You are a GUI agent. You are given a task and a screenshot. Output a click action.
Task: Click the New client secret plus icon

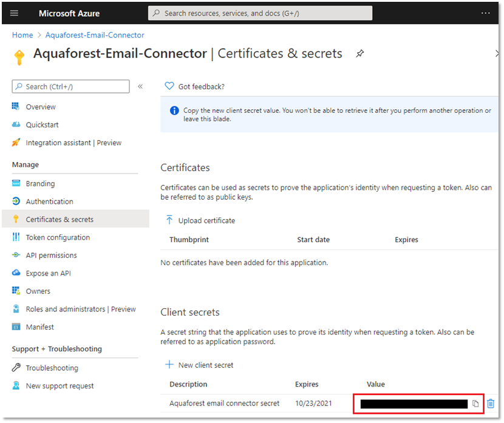tap(169, 365)
